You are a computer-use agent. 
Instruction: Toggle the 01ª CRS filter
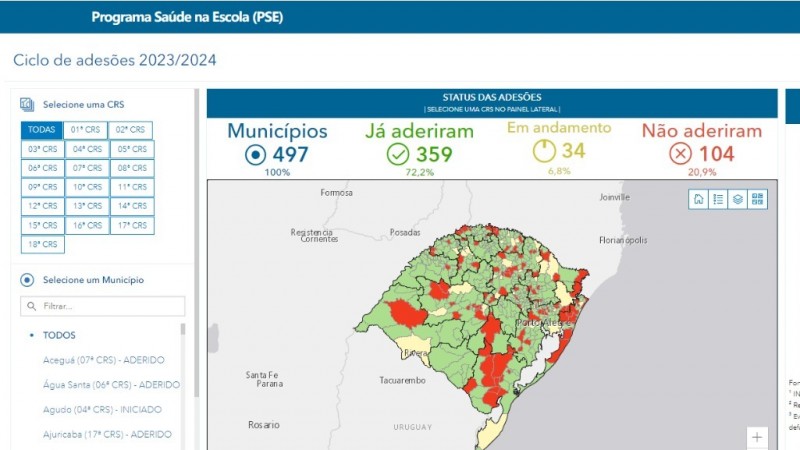pyautogui.click(x=85, y=130)
